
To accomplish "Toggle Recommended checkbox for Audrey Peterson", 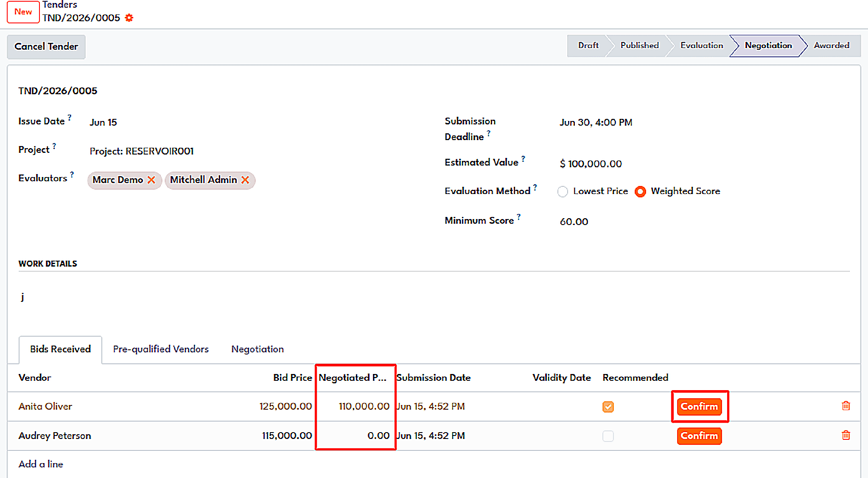I will [608, 436].
